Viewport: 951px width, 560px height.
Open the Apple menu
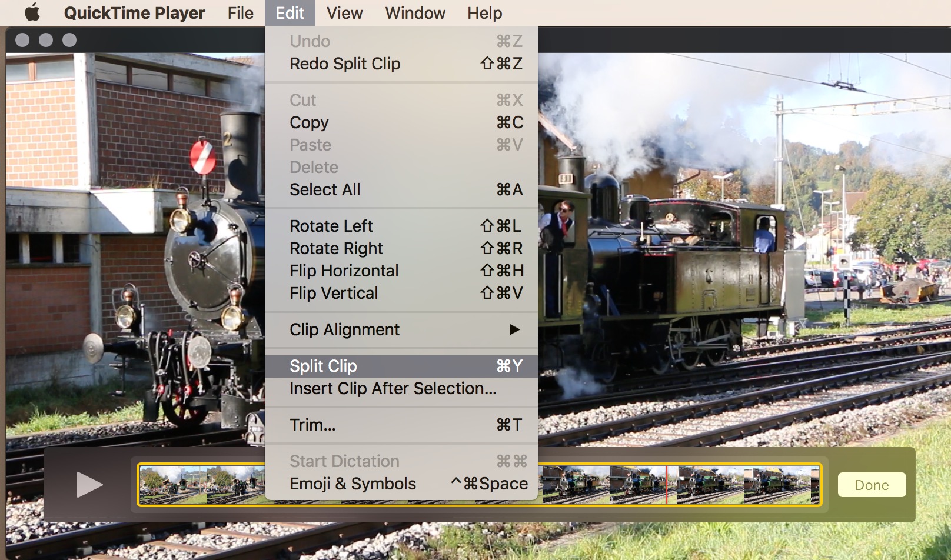tap(32, 12)
